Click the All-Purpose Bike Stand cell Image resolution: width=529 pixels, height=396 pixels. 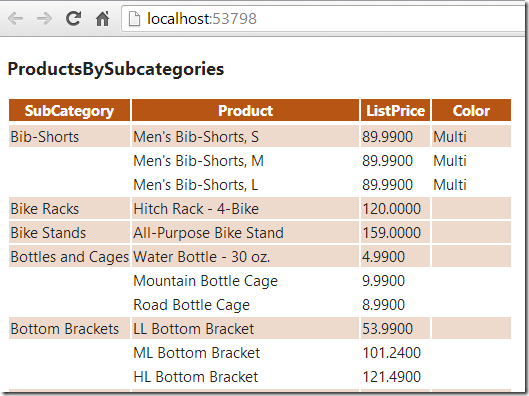(x=245, y=232)
